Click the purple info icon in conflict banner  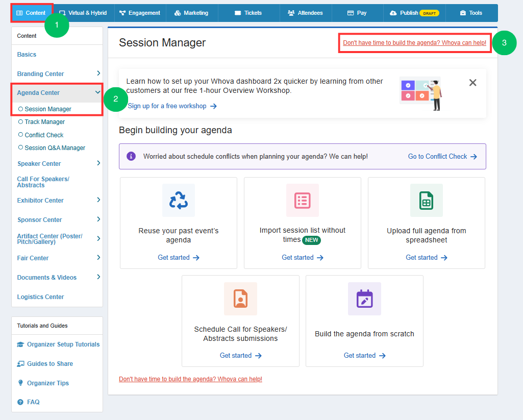[x=131, y=156]
